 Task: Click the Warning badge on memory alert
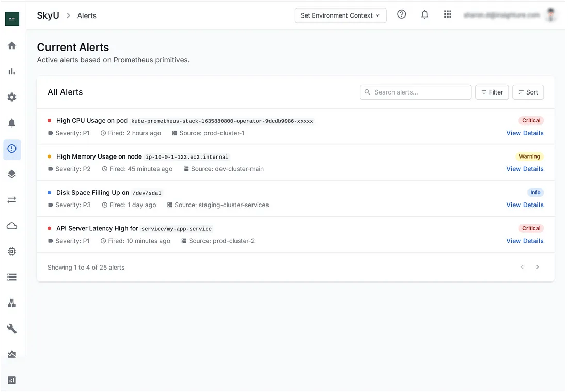pyautogui.click(x=529, y=156)
